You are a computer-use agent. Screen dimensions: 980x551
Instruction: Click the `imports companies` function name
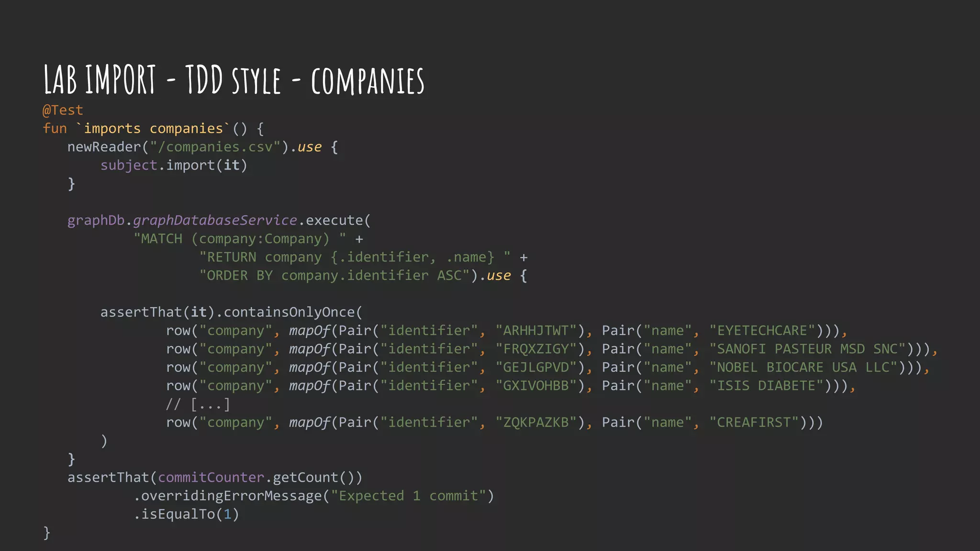click(x=153, y=129)
